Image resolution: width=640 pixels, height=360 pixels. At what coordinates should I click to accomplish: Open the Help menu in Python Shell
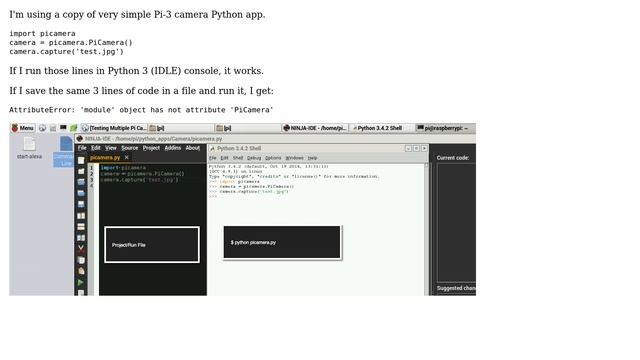pos(312,158)
